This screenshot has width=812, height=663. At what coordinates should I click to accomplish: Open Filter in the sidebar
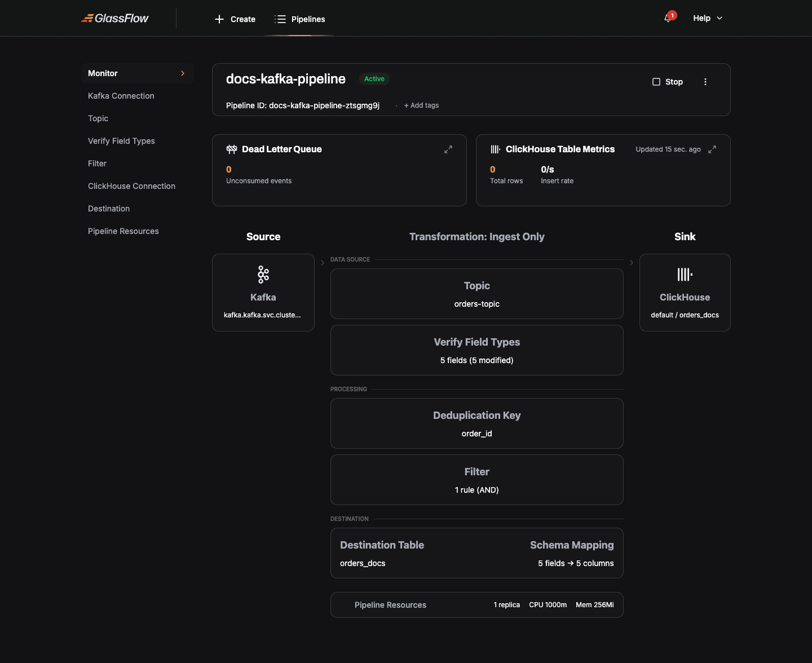pyautogui.click(x=97, y=163)
